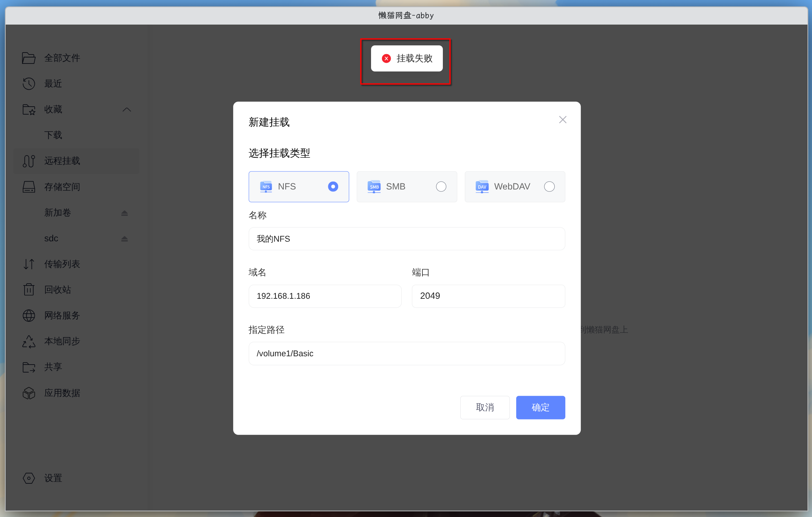
Task: Click the 传输列表 arrows icon
Action: [29, 264]
